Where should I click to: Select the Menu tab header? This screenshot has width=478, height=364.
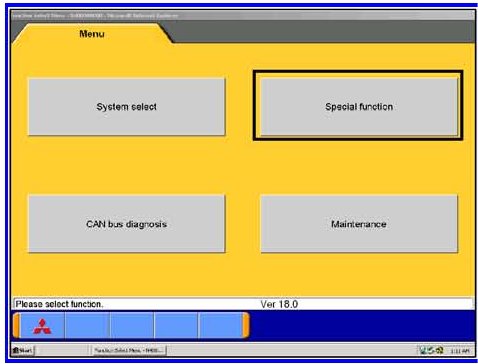92,34
